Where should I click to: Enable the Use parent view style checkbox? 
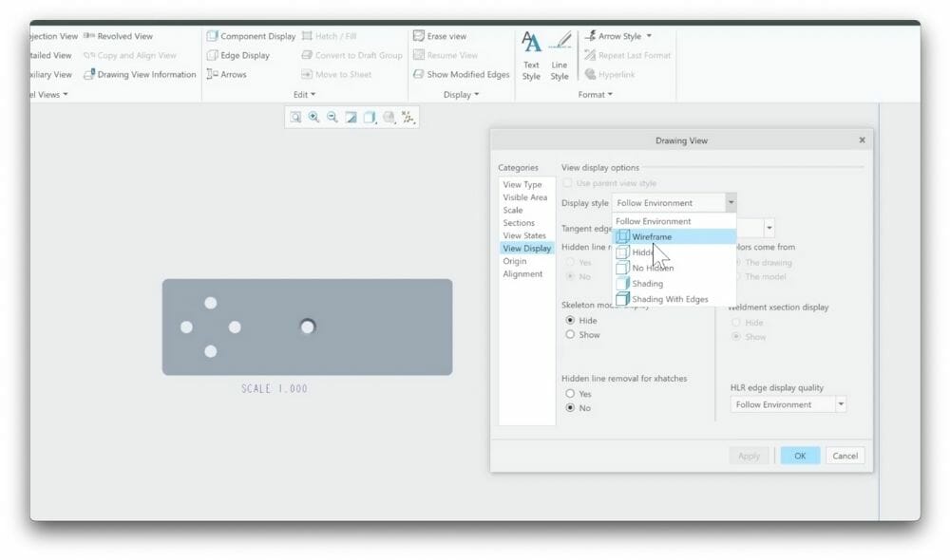click(x=567, y=183)
